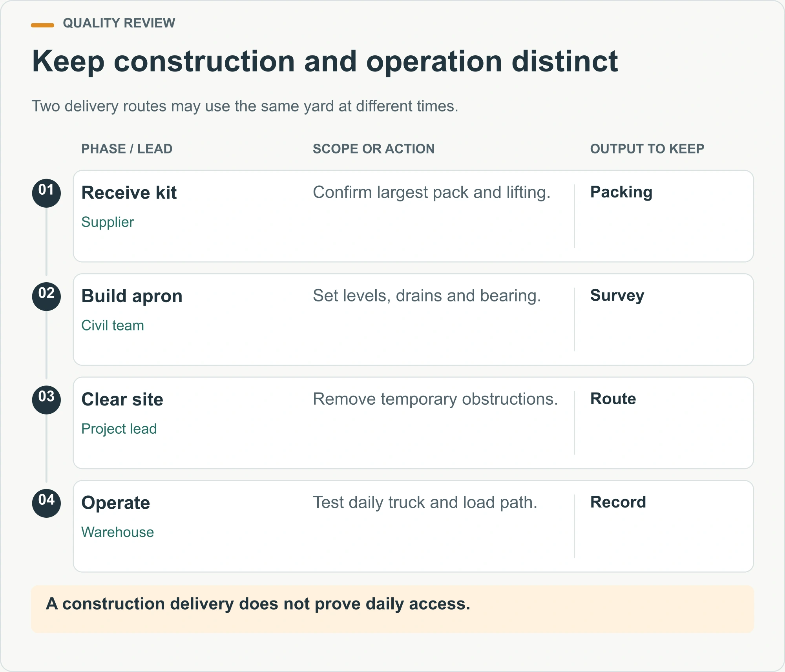
Task: Click the 'OUTPUT TO KEEP' column header
Action: click(x=647, y=149)
